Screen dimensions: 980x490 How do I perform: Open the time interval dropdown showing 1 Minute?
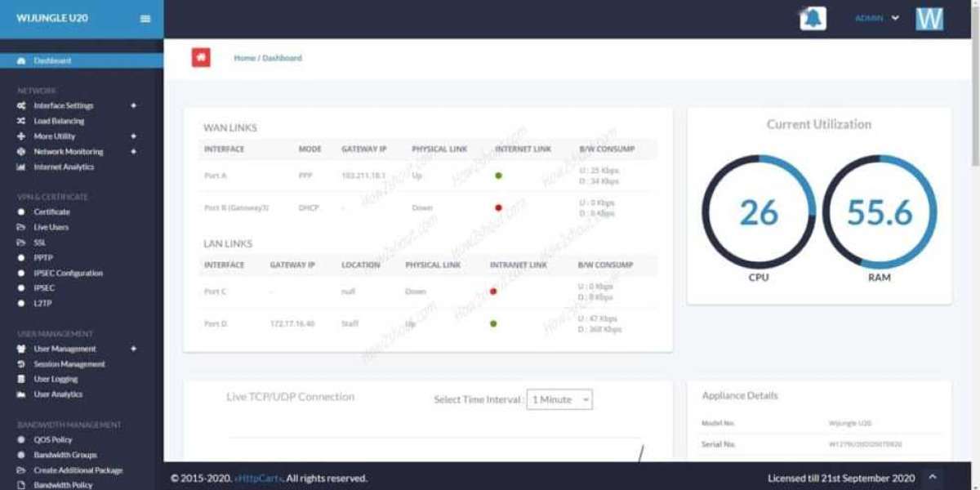coord(559,399)
